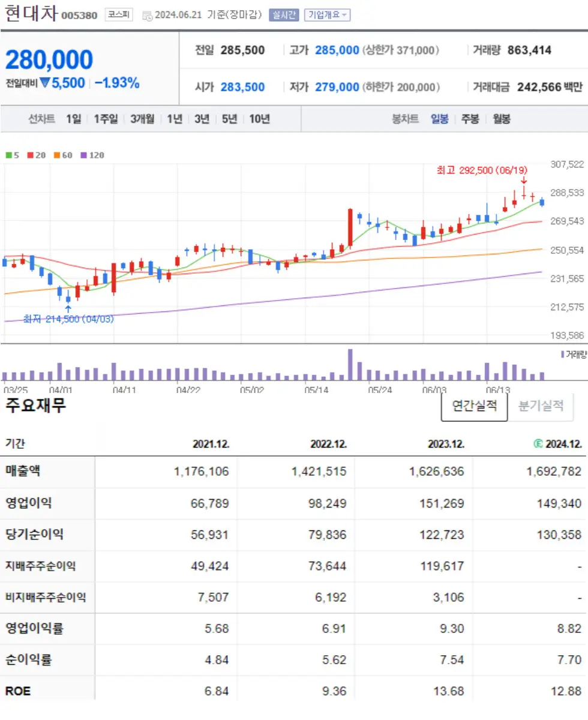Select the 3개월 line chart period
This screenshot has height=720, width=588.
click(x=143, y=119)
